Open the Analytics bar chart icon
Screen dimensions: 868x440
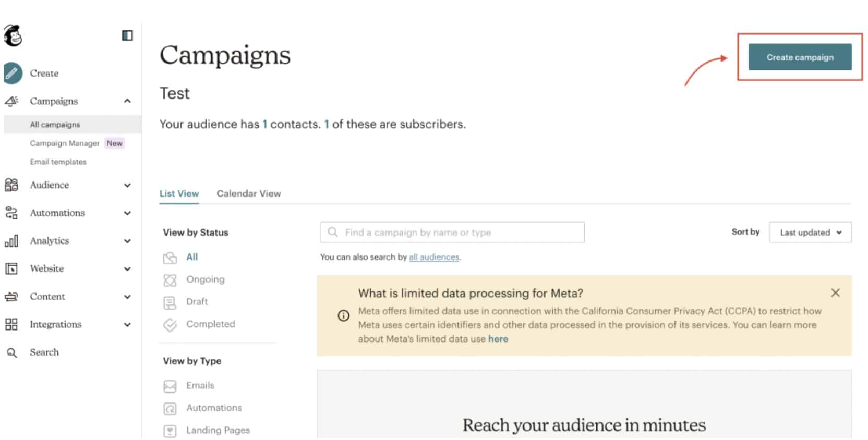(x=11, y=241)
